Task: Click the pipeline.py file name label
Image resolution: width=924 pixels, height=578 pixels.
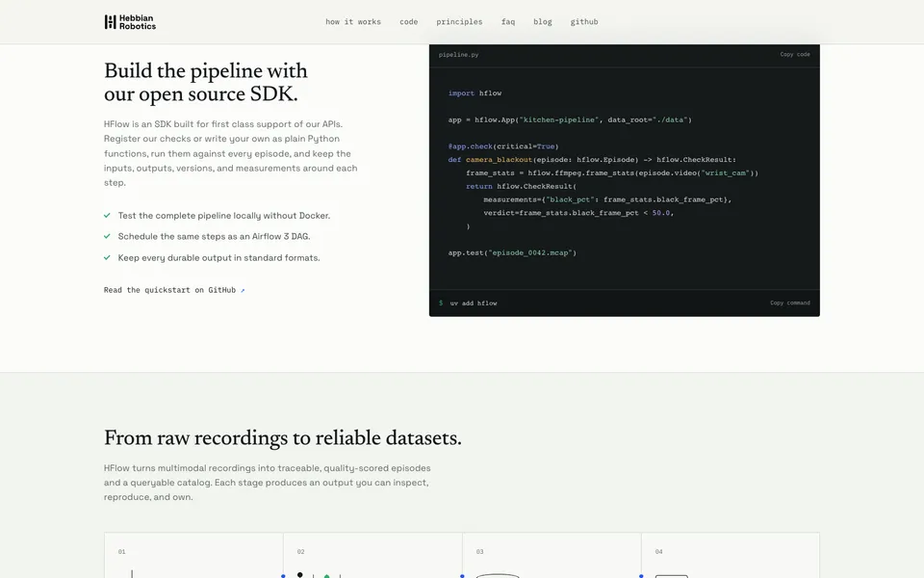Action: [458, 54]
